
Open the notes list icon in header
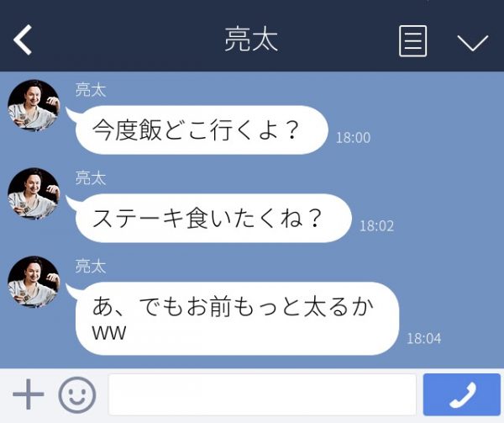pos(413,41)
